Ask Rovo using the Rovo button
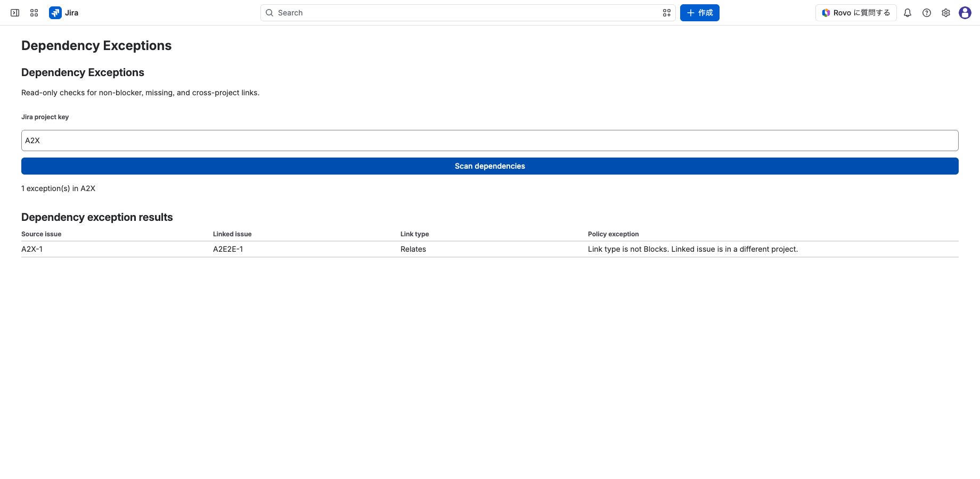This screenshot has width=980, height=479. point(856,13)
